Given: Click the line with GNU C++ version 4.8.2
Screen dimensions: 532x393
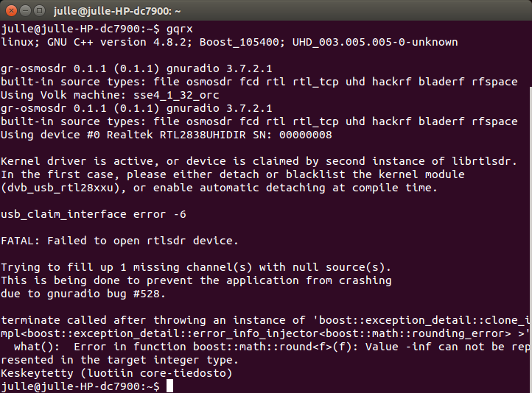Looking at the screenshot, I should (x=229, y=42).
